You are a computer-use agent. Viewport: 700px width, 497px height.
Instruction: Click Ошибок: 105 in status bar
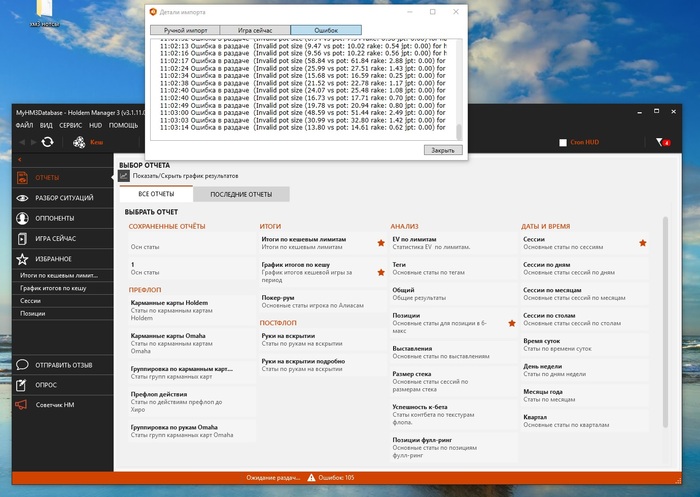point(336,478)
